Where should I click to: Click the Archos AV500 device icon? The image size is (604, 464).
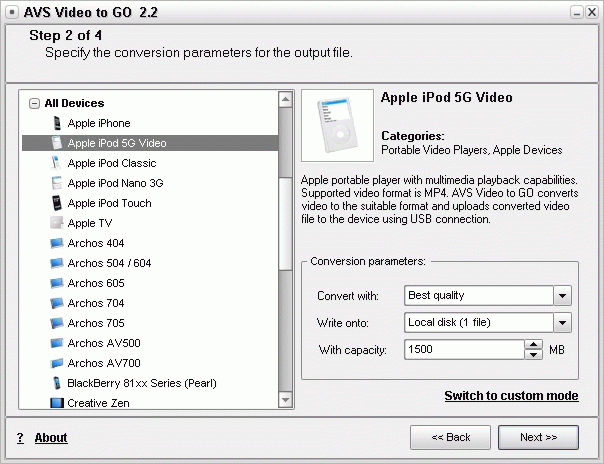point(57,343)
